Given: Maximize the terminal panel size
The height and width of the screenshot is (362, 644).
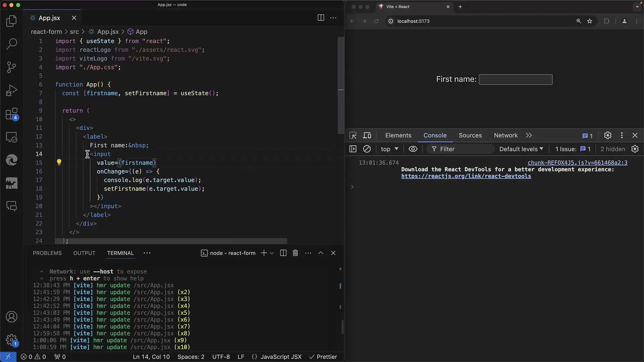Looking at the screenshot, I should coord(321,253).
